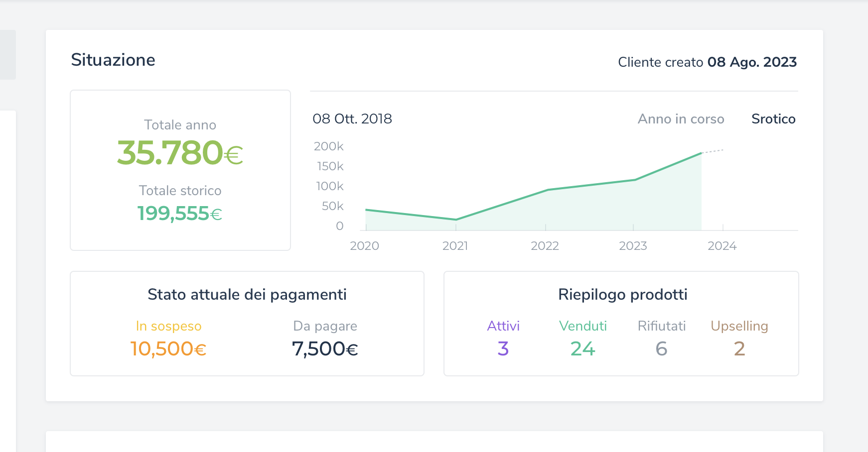This screenshot has width=868, height=452.
Task: Select the Srotico chart tab
Action: pyautogui.click(x=773, y=119)
